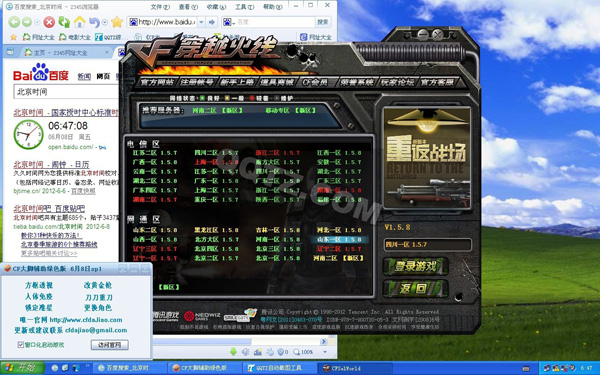
Task: Expand the address bar URL dropdown
Action: pos(201,22)
